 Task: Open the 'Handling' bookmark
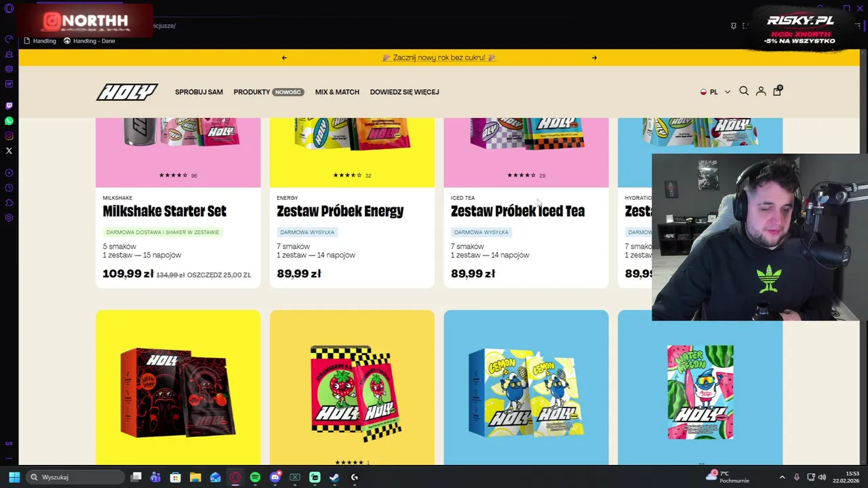[40, 41]
